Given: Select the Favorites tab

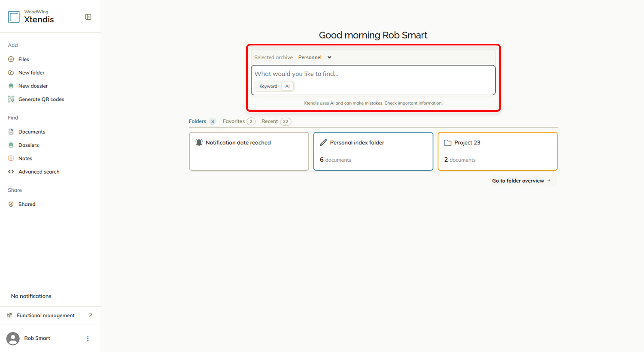Looking at the screenshot, I should click(239, 121).
